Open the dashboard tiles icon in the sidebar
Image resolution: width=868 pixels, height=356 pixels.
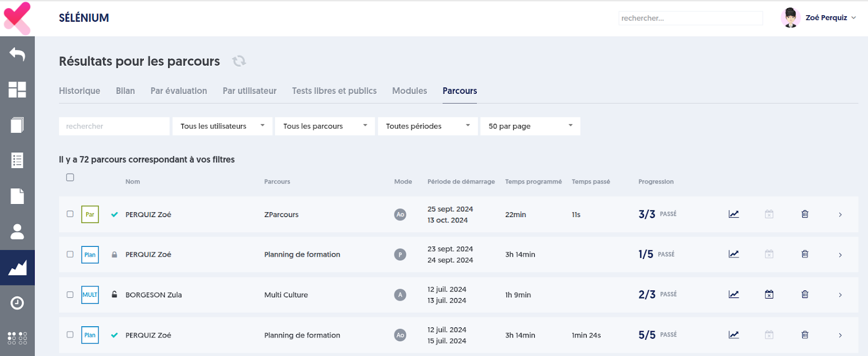point(17,90)
